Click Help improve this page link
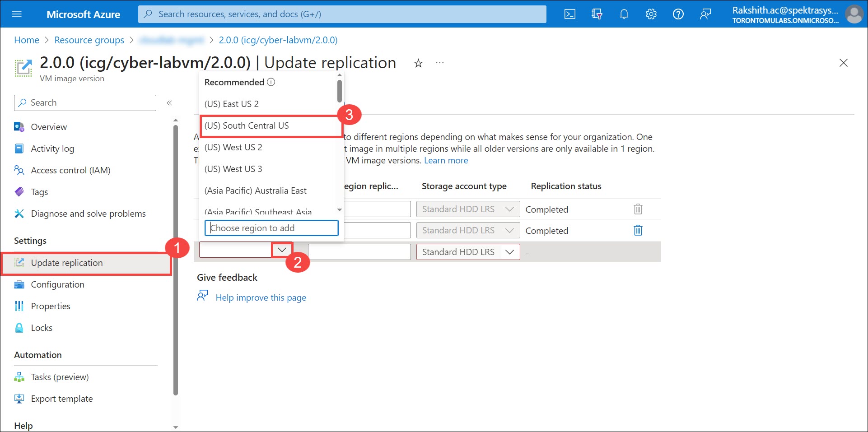868x432 pixels. (x=261, y=297)
